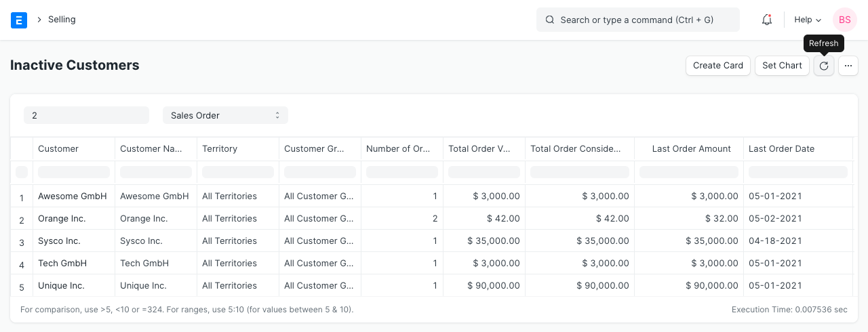Open the BS user avatar menu
The image size is (868, 332).
844,20
